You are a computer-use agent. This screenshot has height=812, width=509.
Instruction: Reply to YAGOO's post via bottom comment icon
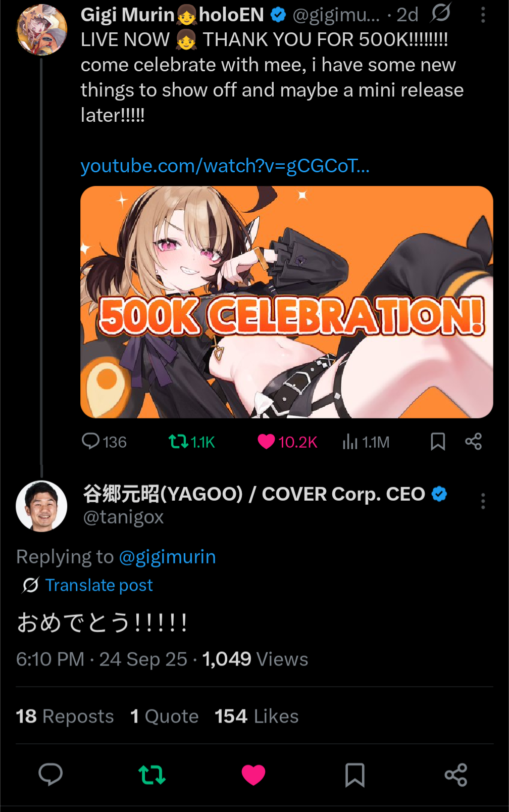click(50, 775)
